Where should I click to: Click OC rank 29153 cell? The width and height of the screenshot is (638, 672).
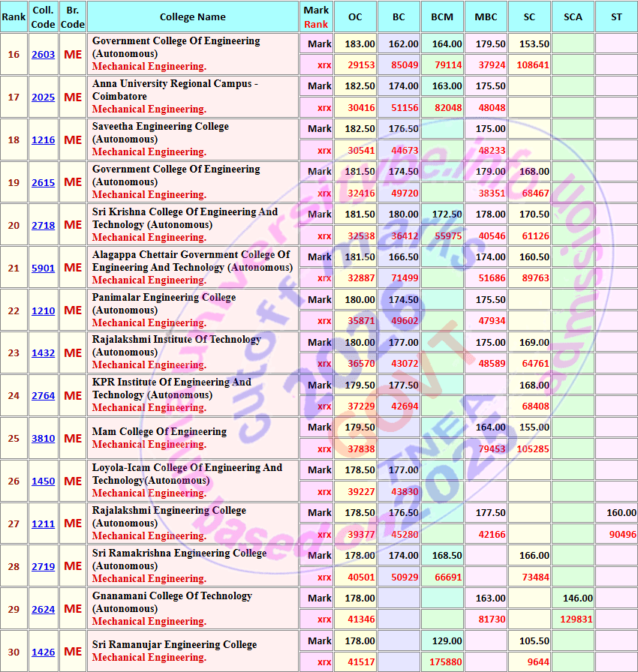click(x=356, y=65)
